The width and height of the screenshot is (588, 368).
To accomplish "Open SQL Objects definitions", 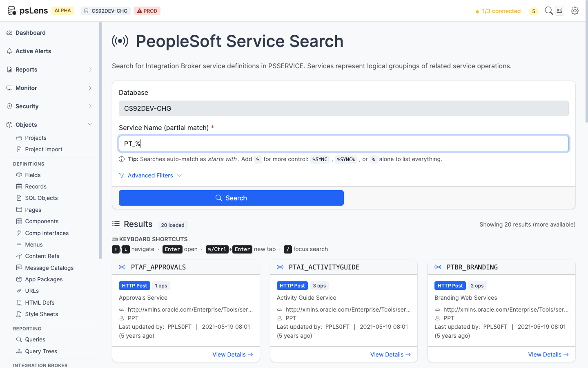I will [x=41, y=198].
